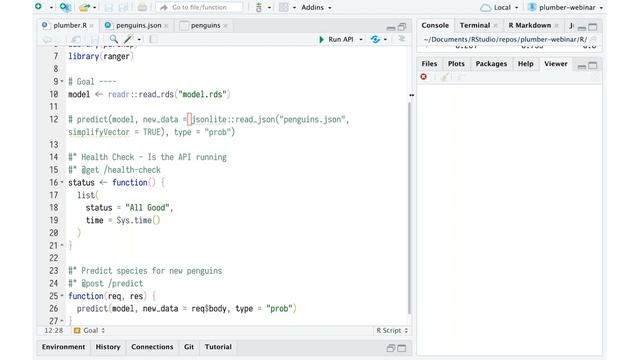
Task: Click the Code Tools magic wand icon
Action: 129,39
